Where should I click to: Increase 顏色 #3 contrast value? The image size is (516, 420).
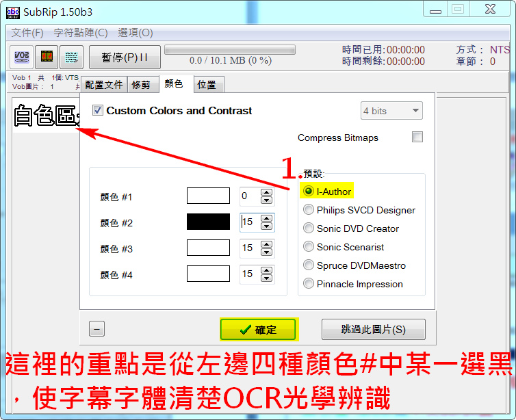tap(267, 244)
